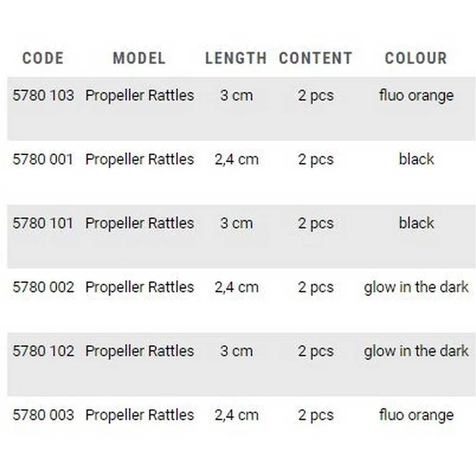476x476 pixels.
Task: Click black colour in 5780 001 row
Action: click(x=416, y=159)
